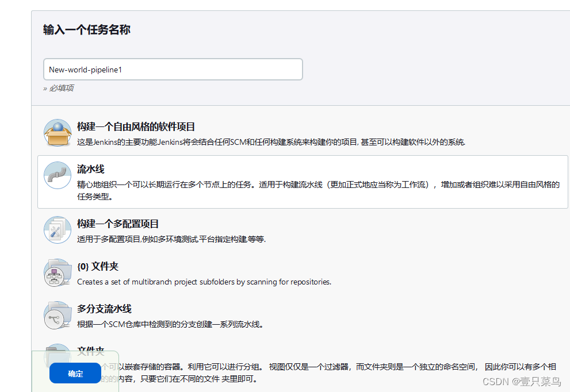Choose the 流水线 item title
570x392 pixels.
pos(90,170)
